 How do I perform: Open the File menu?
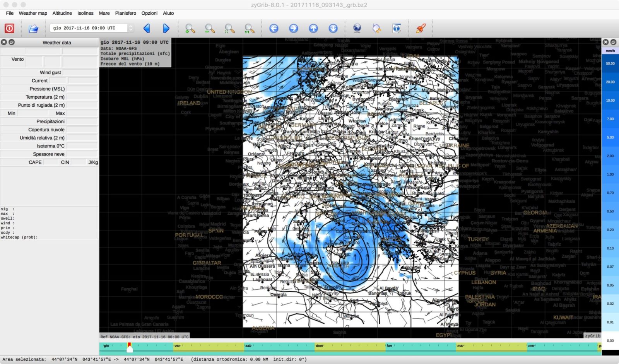pyautogui.click(x=10, y=13)
